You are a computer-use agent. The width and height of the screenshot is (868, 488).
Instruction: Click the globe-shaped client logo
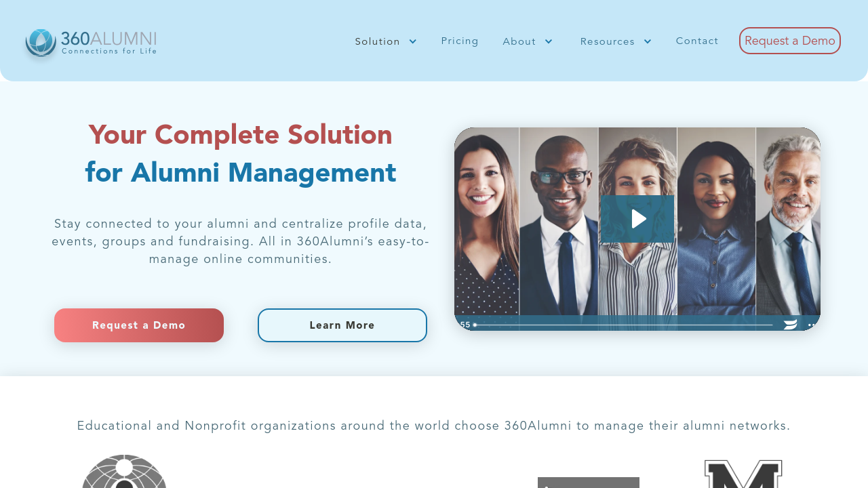124,472
